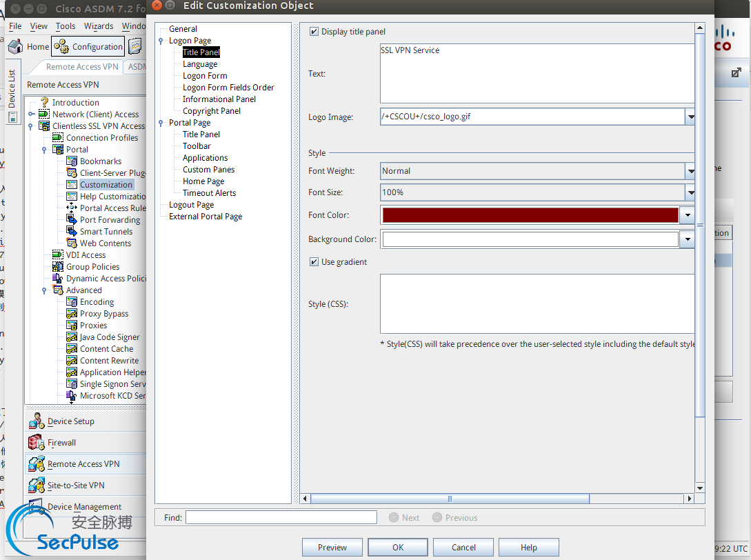Collapse the Logon Page tree node
This screenshot has width=751, height=560.
point(161,41)
